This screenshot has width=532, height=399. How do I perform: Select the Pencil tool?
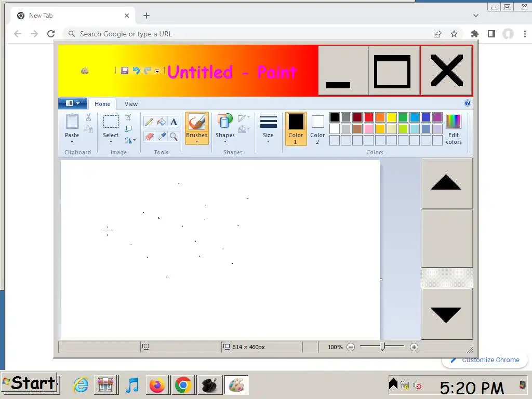click(x=149, y=122)
